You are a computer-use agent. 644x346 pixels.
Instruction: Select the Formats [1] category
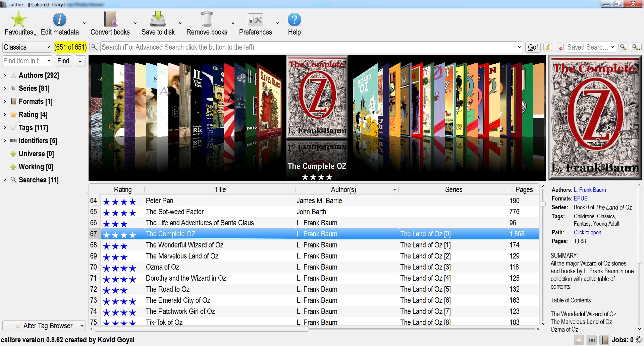pyautogui.click(x=36, y=101)
